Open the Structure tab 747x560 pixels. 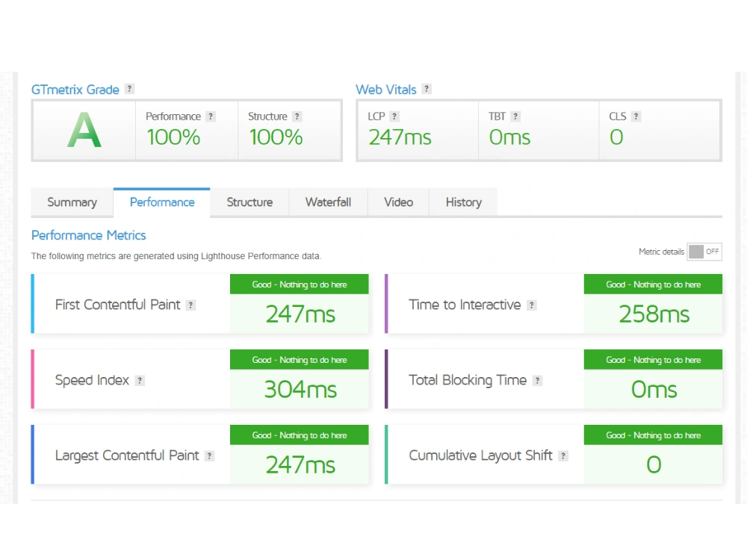pos(249,202)
